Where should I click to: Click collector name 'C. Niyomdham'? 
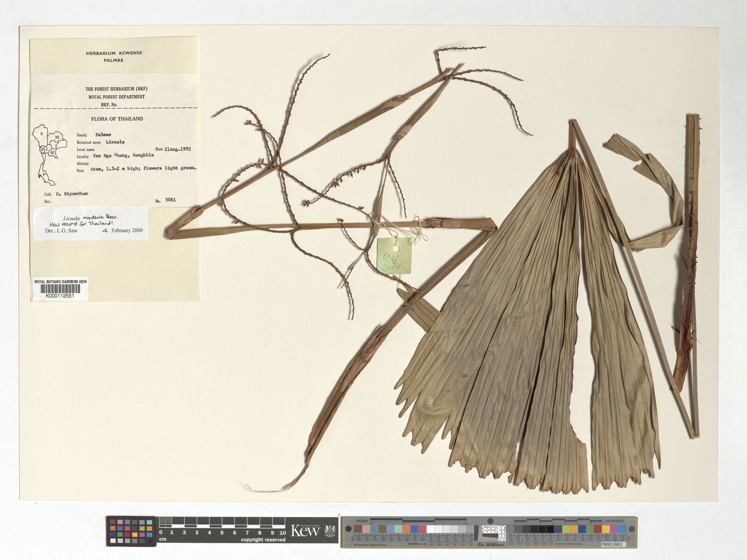click(x=72, y=194)
